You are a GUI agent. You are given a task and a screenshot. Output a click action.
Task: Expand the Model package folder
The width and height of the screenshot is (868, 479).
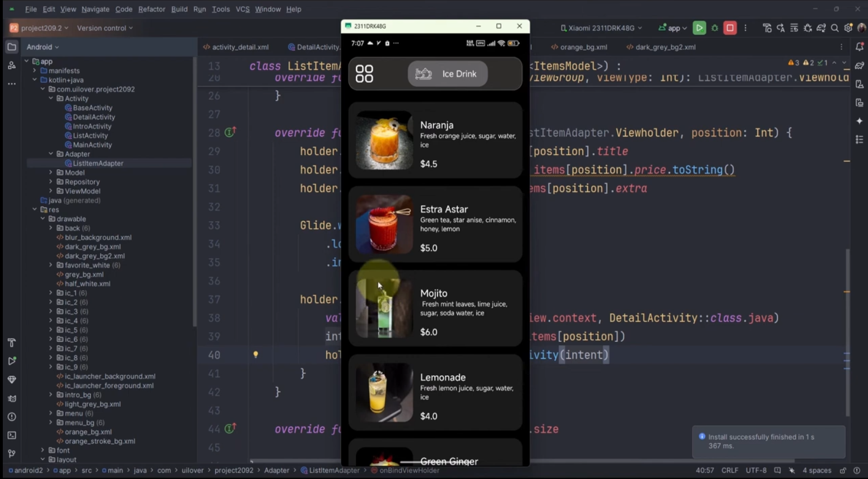pyautogui.click(x=51, y=173)
